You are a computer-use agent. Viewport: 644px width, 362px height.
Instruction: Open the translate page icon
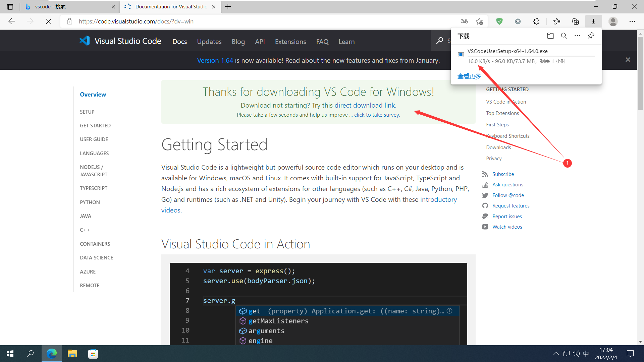(464, 21)
